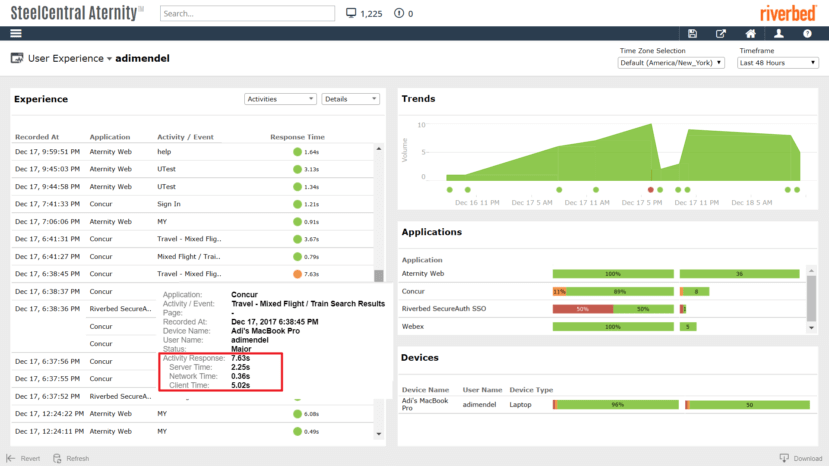Click green status dot showing 0.49s

click(297, 432)
